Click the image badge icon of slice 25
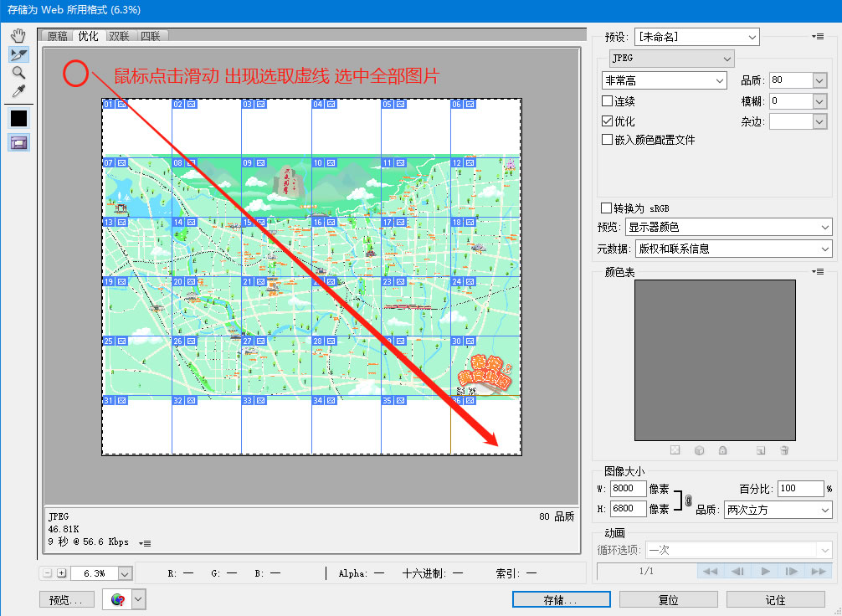This screenshot has height=616, width=842. [122, 341]
